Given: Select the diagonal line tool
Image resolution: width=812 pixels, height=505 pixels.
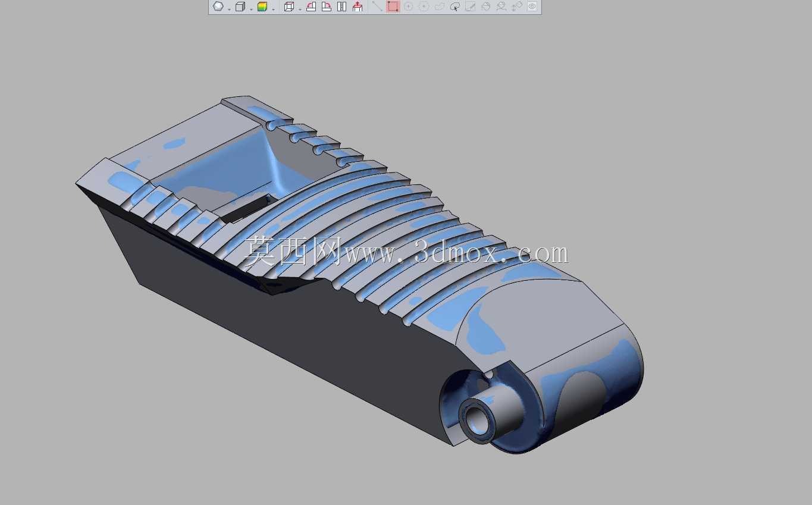Looking at the screenshot, I should tap(377, 7).
